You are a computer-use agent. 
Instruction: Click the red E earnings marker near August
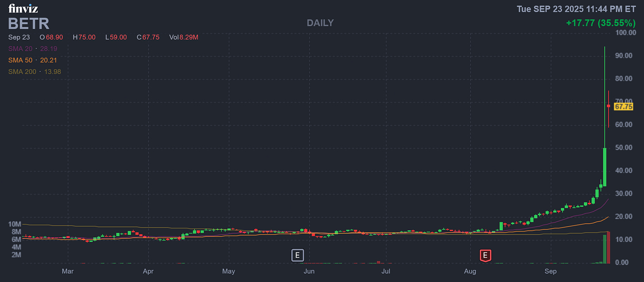(x=486, y=255)
